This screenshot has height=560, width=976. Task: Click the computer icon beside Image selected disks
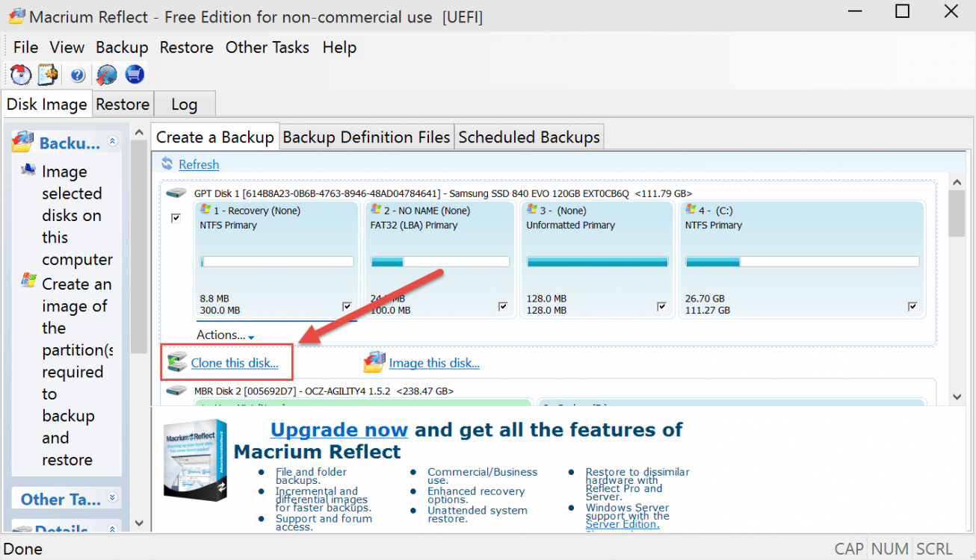pyautogui.click(x=28, y=169)
